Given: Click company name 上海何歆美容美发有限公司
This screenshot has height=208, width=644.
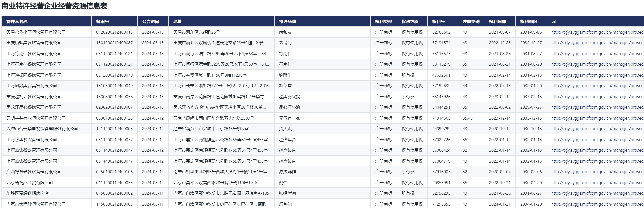Looking at the screenshot, I should click(x=32, y=86).
